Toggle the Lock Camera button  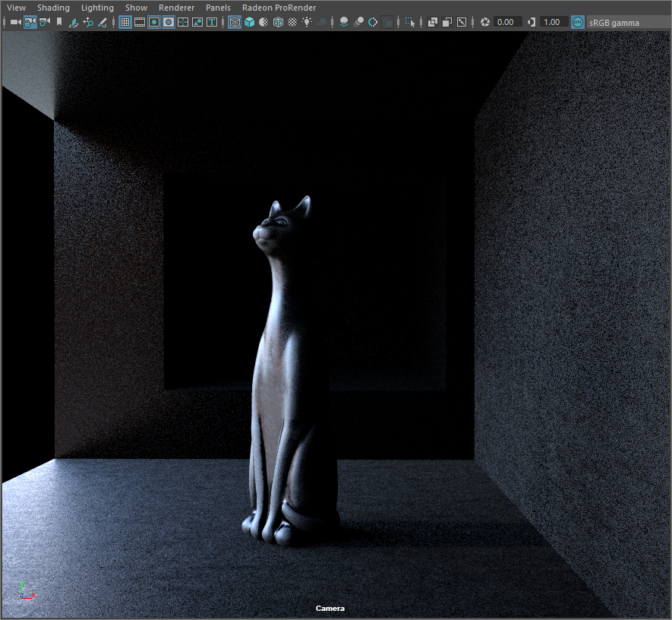pyautogui.click(x=30, y=22)
